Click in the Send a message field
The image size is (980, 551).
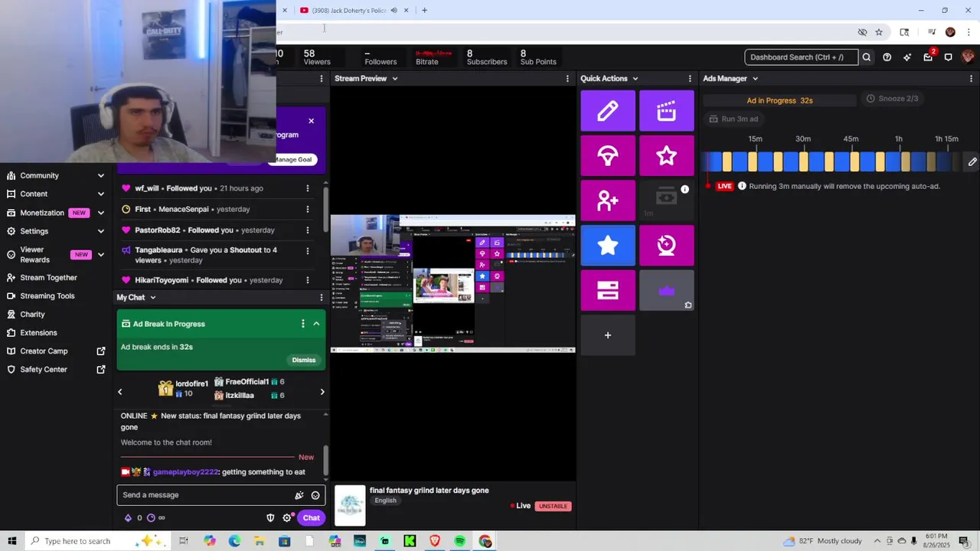[x=205, y=495]
